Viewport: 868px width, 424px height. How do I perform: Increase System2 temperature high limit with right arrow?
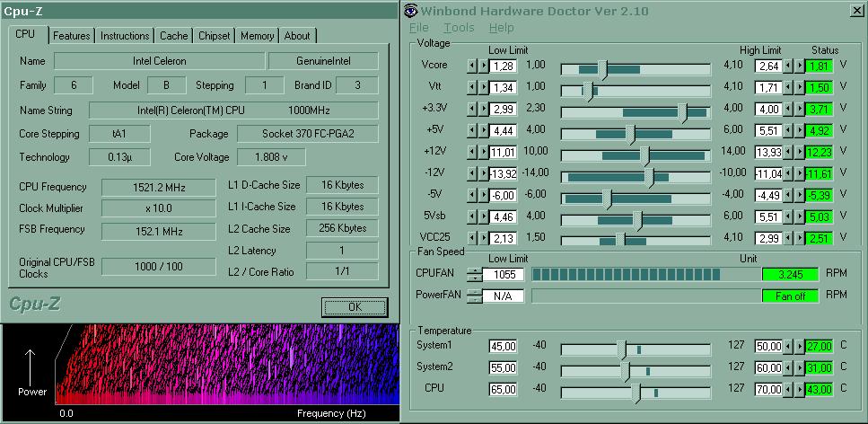(x=799, y=368)
